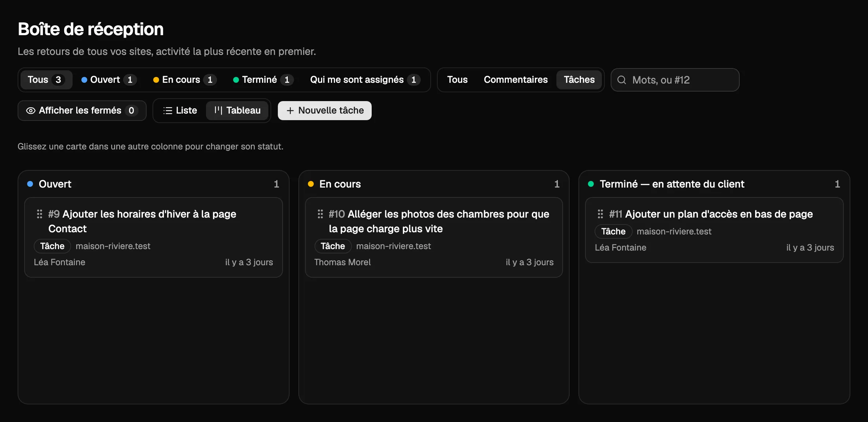Open task #11 'Ajouter un plan d'accès'
Screen dimensions: 868x422
click(711, 214)
